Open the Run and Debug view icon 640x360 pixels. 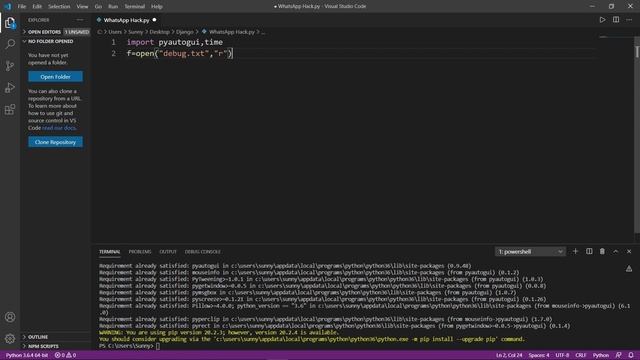(x=10, y=87)
